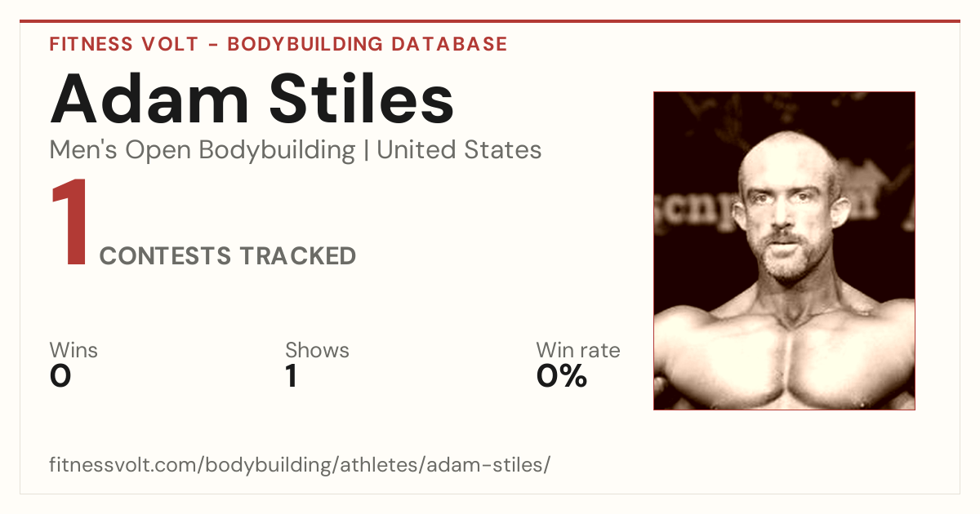980x514 pixels.
Task: Open the athlete's sepia photo thumbnail
Action: tap(784, 250)
